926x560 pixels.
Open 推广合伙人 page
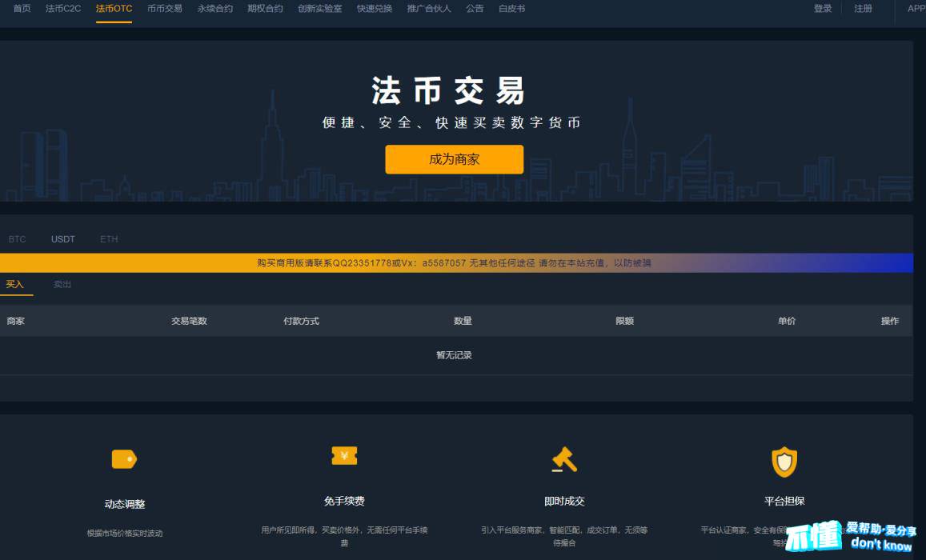click(x=429, y=8)
